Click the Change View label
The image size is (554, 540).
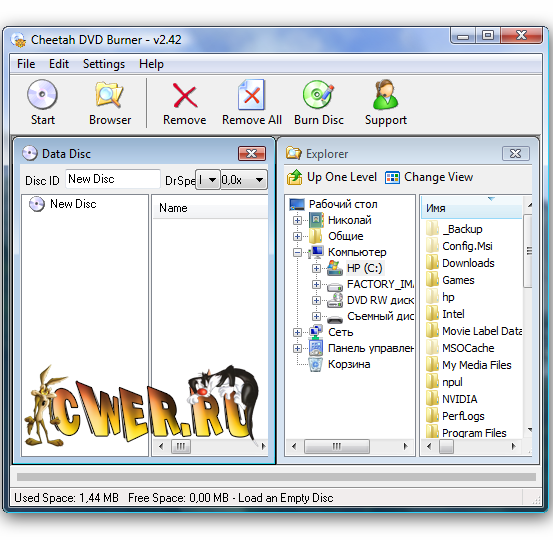(x=438, y=177)
